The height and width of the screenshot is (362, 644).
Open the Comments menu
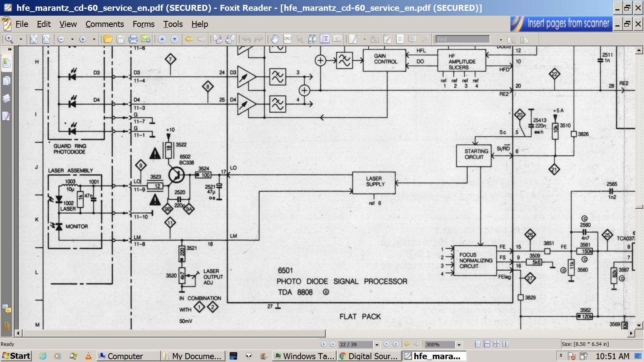[x=105, y=24]
